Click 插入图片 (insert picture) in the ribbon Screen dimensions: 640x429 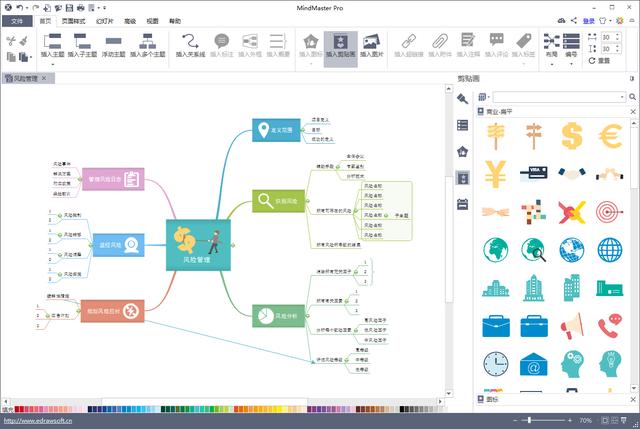coord(372,46)
